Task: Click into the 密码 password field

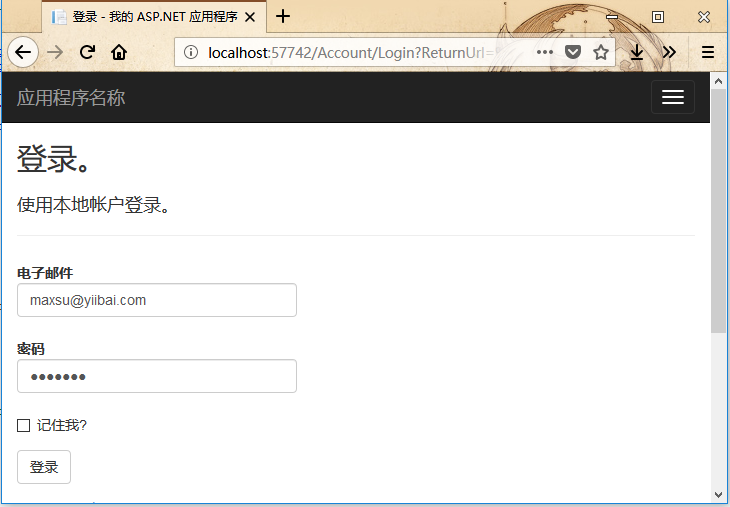Action: click(x=157, y=376)
